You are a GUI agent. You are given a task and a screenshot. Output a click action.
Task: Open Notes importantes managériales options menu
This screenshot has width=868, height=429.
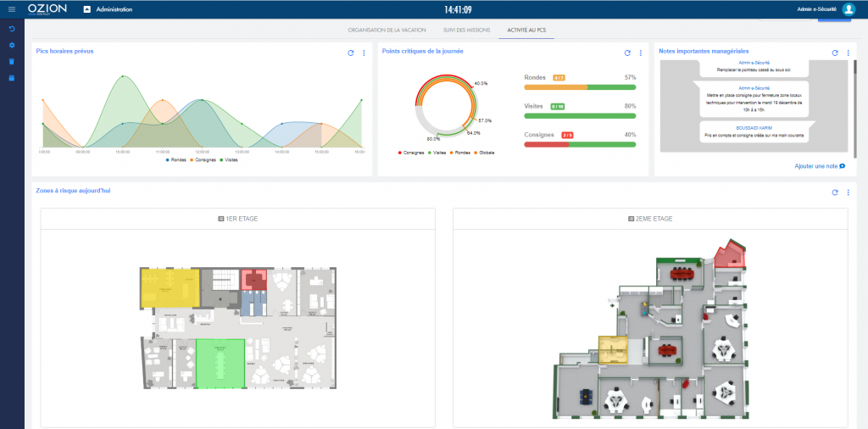848,53
